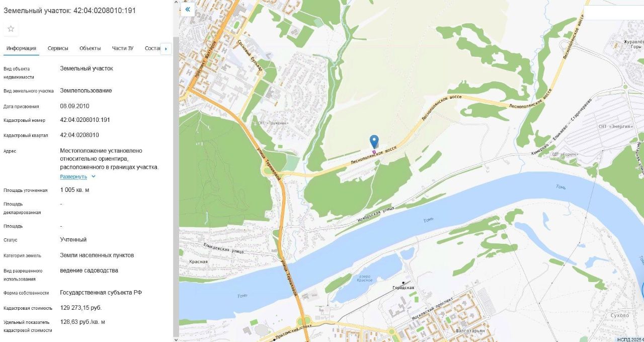Show more tabs with the right arrow button
This screenshot has height=342, width=644.
click(166, 49)
